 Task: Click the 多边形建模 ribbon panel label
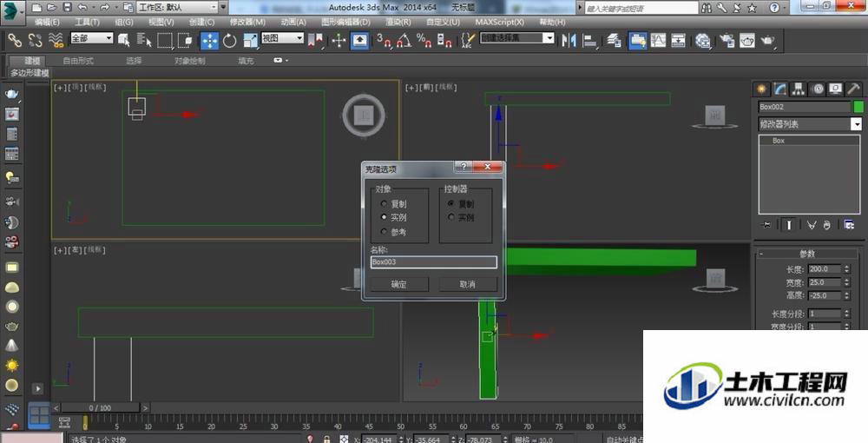pos(30,73)
